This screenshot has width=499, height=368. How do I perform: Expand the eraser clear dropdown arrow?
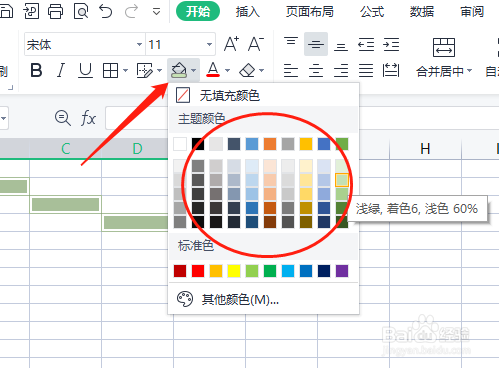pyautogui.click(x=262, y=70)
